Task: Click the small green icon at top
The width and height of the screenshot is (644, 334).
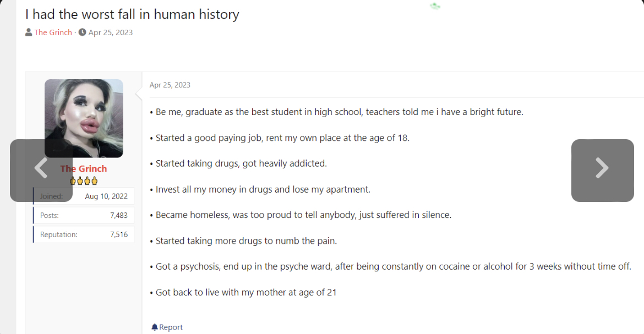Action: [435, 6]
